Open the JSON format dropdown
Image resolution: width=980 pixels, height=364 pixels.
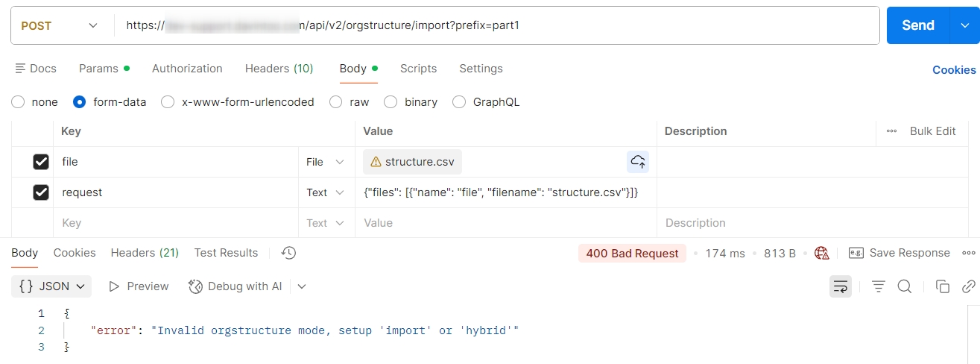pos(51,286)
